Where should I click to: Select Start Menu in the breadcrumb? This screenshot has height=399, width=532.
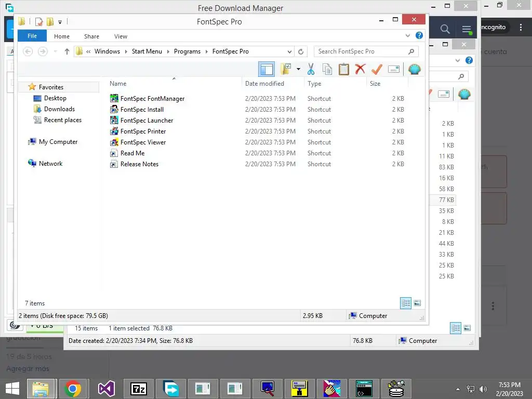tap(147, 51)
